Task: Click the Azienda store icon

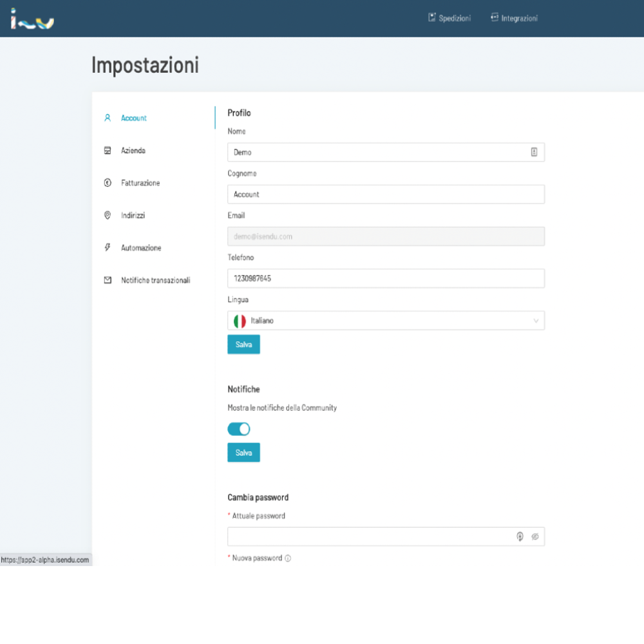Action: pyautogui.click(x=108, y=150)
